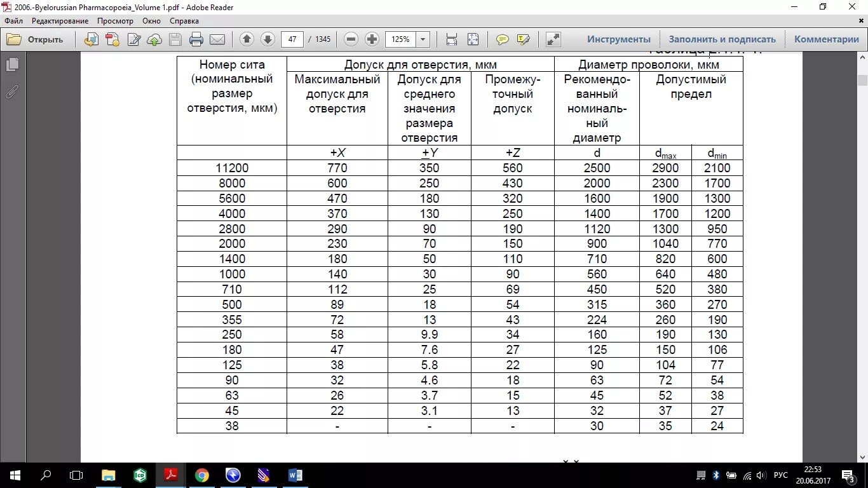
Task: Open Windows taskbar search
Action: [x=46, y=475]
